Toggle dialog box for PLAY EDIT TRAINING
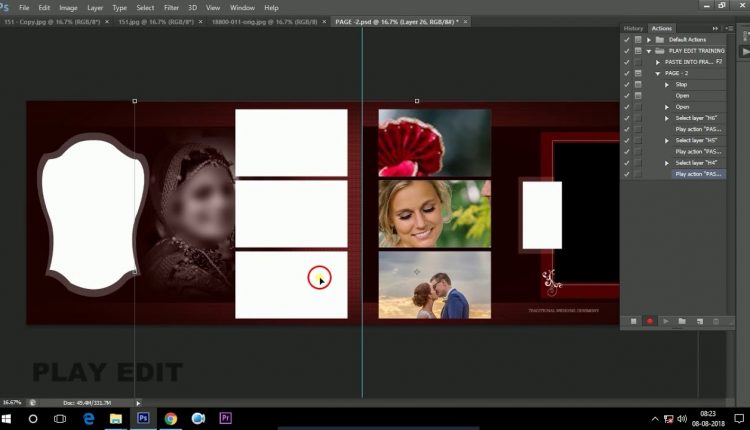Image resolution: width=750 pixels, height=430 pixels. point(638,51)
